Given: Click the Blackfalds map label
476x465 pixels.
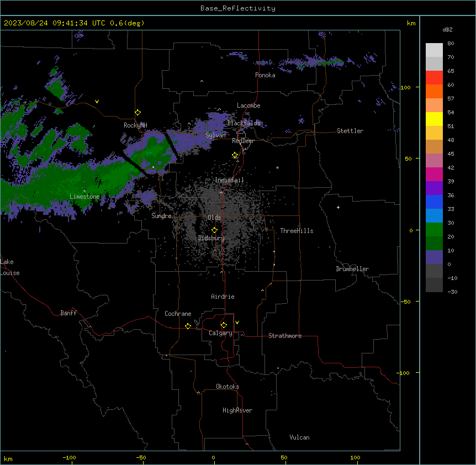Looking at the screenshot, I should pos(244,123).
